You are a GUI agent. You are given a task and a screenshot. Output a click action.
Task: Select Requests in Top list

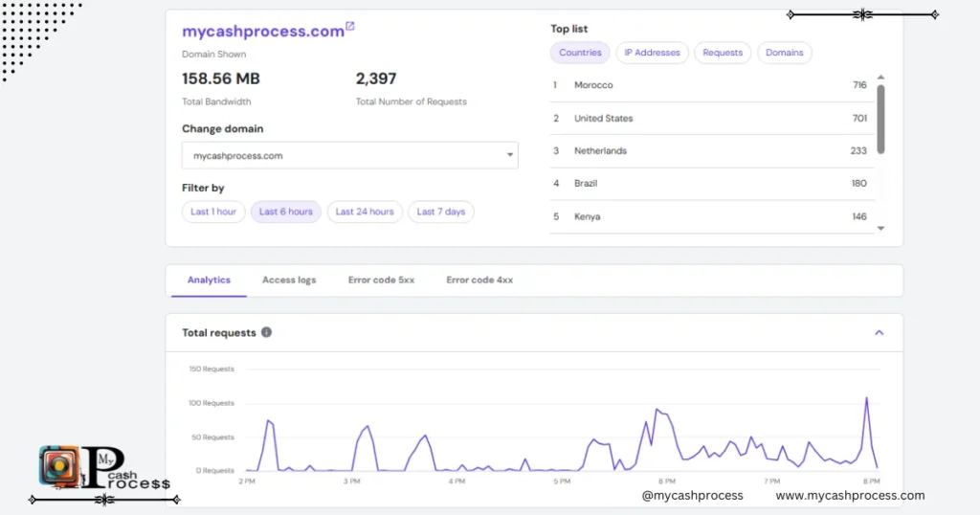(723, 53)
